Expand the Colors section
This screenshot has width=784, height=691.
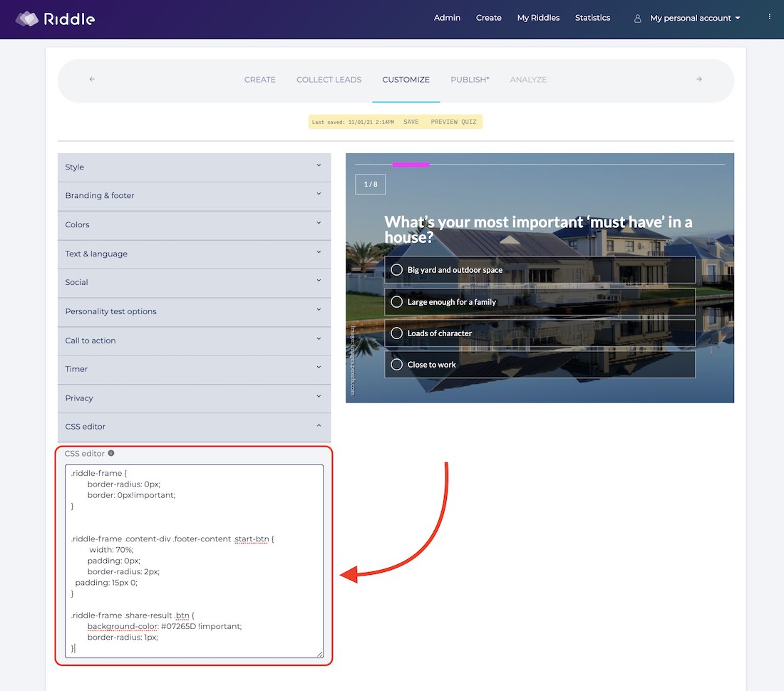194,225
